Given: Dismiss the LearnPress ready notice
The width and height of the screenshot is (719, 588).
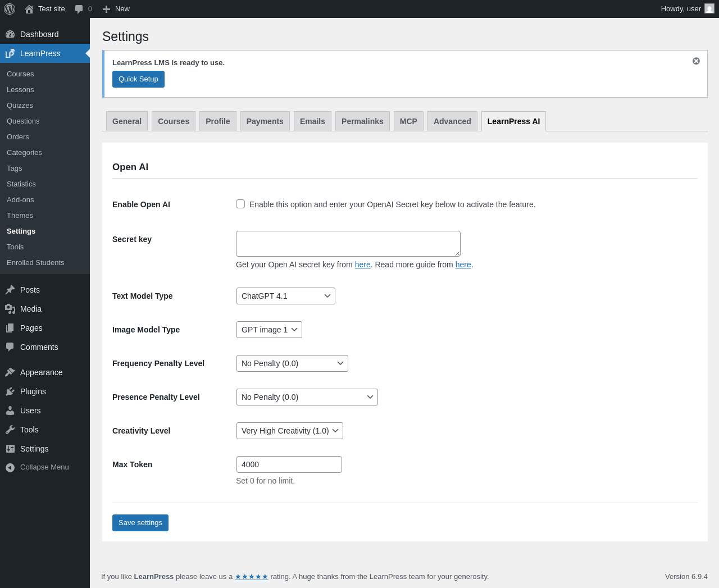Looking at the screenshot, I should [696, 61].
